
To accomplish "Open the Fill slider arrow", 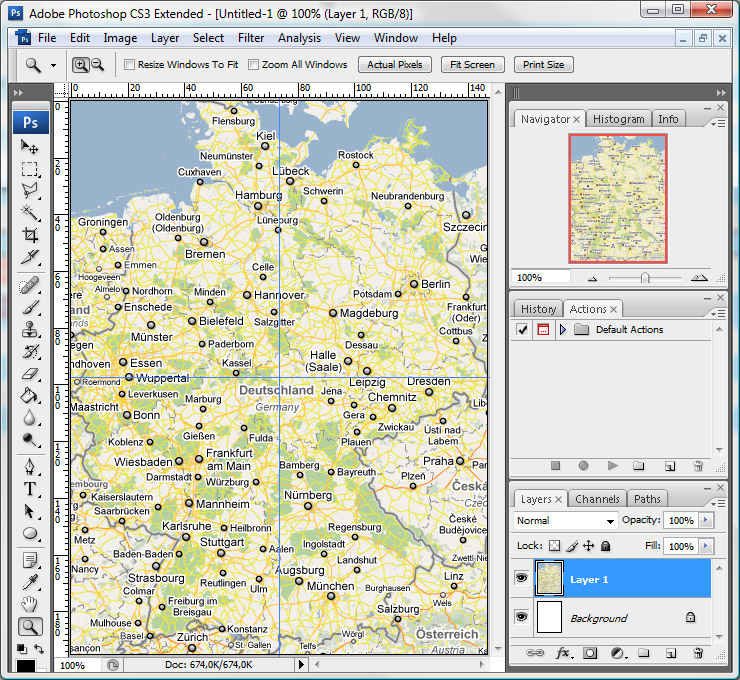I will (706, 546).
